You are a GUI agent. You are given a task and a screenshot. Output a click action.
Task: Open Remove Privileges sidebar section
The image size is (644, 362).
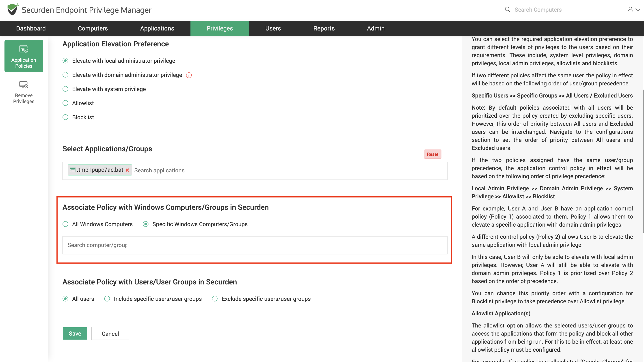point(24,92)
